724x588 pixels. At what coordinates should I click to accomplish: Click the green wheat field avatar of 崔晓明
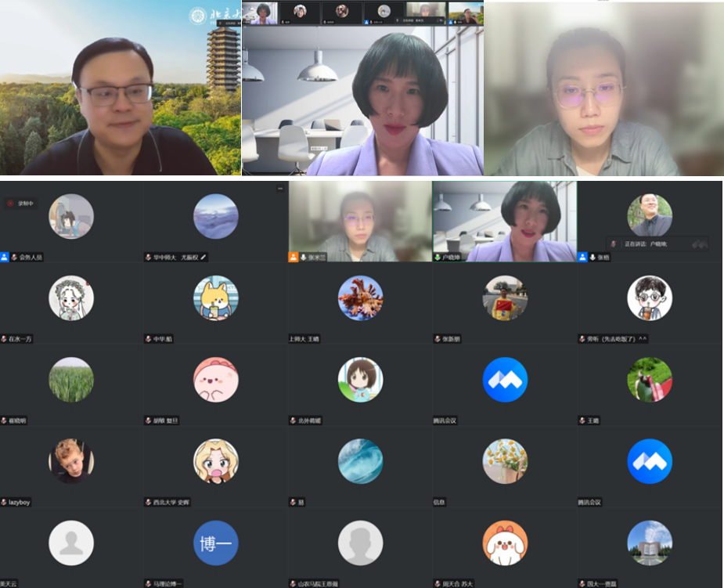(71, 380)
